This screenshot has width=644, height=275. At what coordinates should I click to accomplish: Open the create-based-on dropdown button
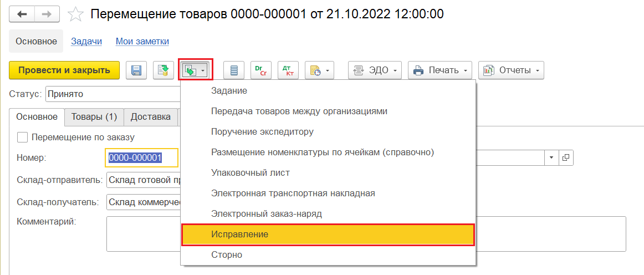pos(195,70)
